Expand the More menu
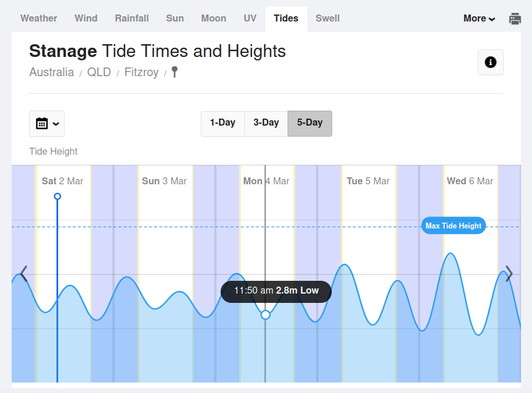This screenshot has height=393, width=532. tap(479, 19)
